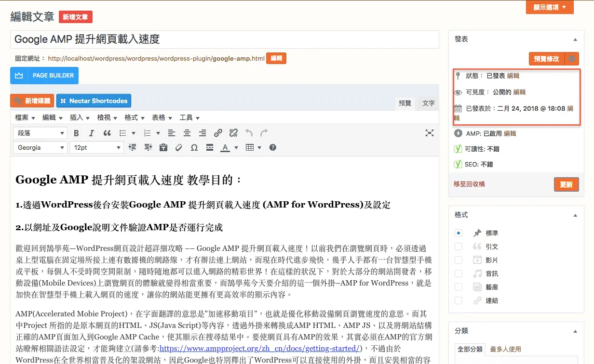Open the 最多人使用 category tab
The width and height of the screenshot is (594, 364).
click(x=505, y=349)
